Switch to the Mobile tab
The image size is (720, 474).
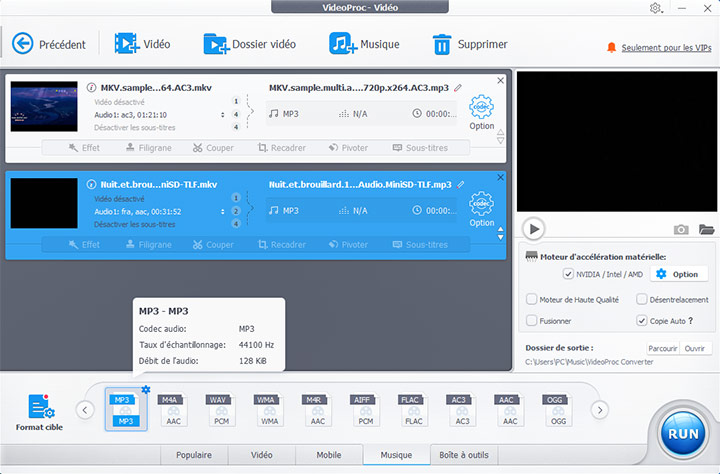point(329,455)
